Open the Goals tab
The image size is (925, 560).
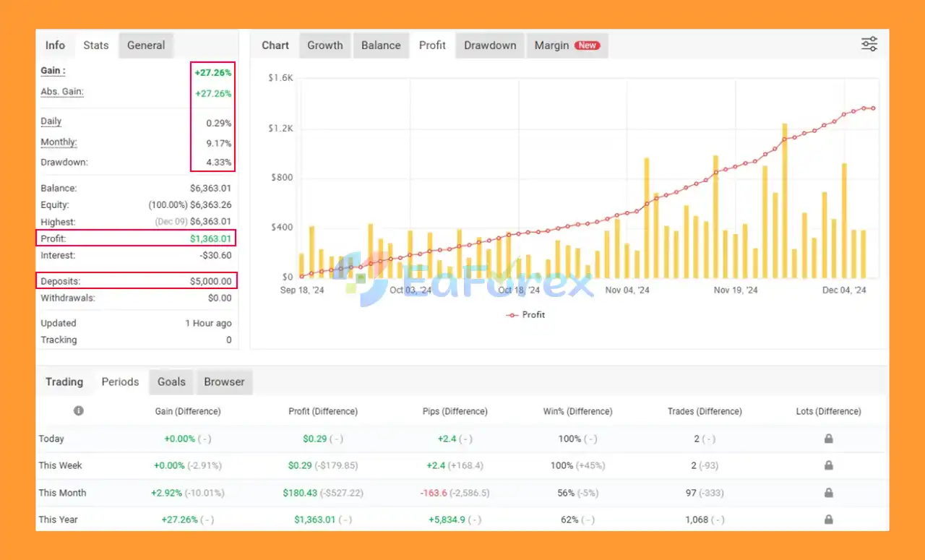[171, 382]
